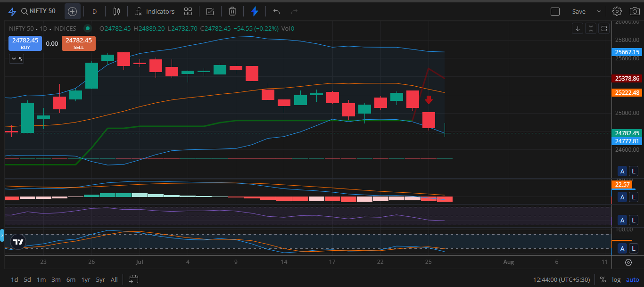Click the 24777.81 blue price label
Screen dimensions: 644x287
(627, 141)
